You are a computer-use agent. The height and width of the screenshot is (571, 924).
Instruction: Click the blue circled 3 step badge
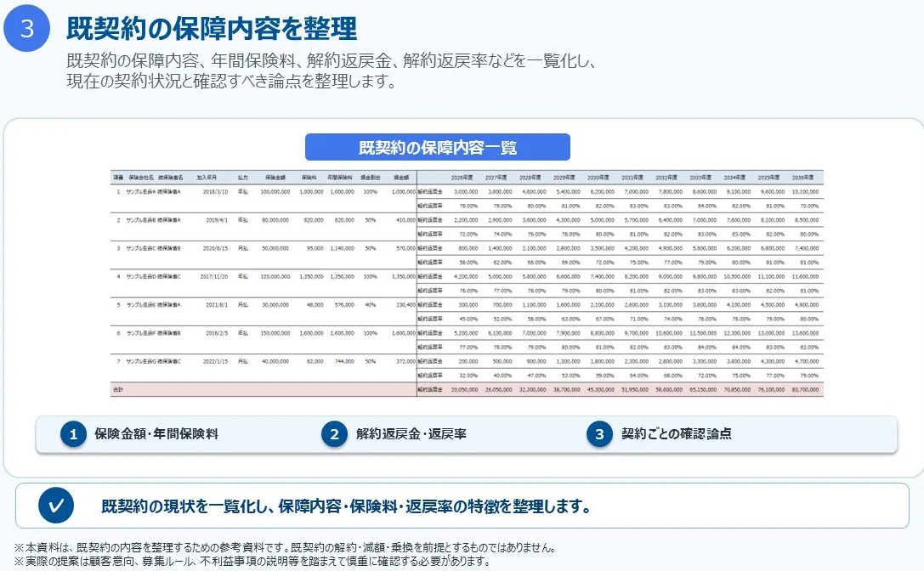pos(27,28)
